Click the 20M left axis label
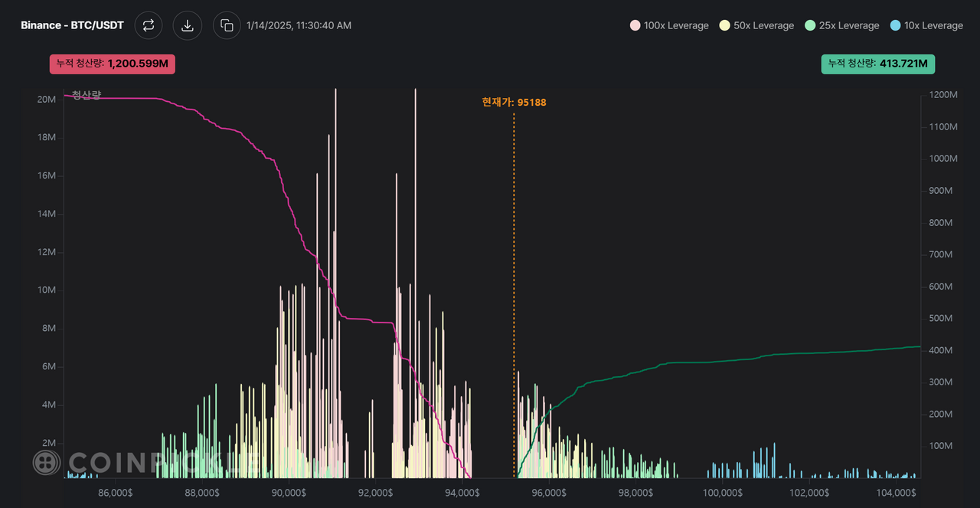Viewport: 980px width, 508px height. click(46, 100)
